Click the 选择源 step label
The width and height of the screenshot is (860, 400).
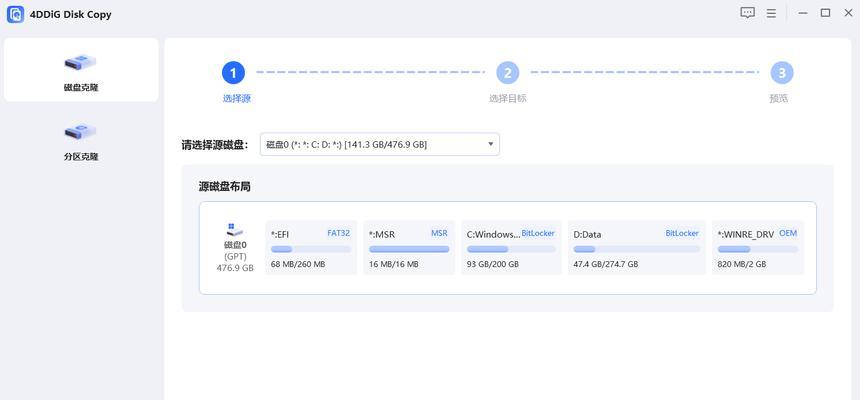click(236, 99)
